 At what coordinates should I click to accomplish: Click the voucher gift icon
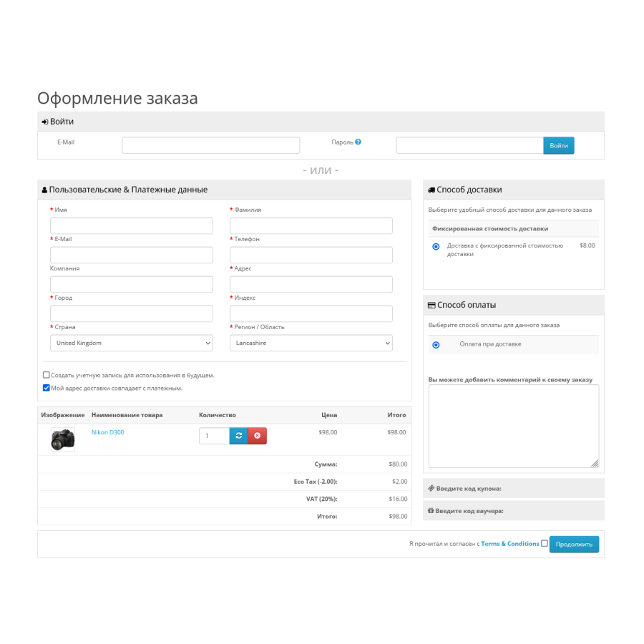click(431, 510)
